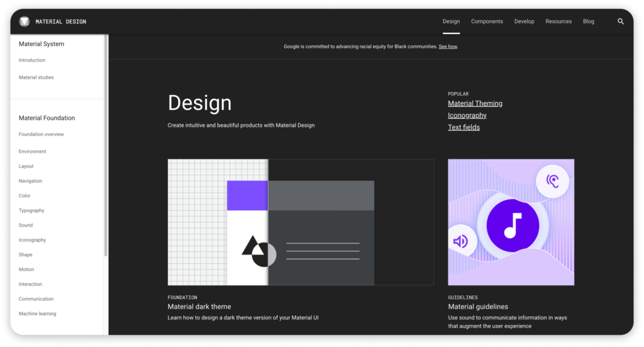Click the speaker volume icon in sound card
This screenshot has height=347, width=644.
tap(461, 241)
